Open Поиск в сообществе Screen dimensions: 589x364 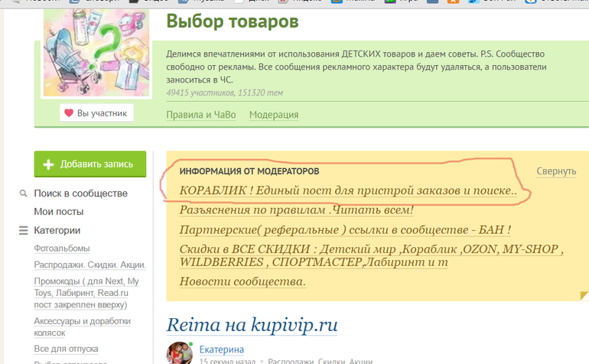[x=80, y=193]
